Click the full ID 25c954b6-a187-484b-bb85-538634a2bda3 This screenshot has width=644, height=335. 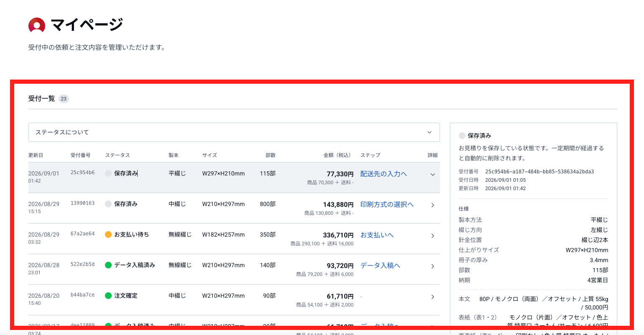(539, 172)
